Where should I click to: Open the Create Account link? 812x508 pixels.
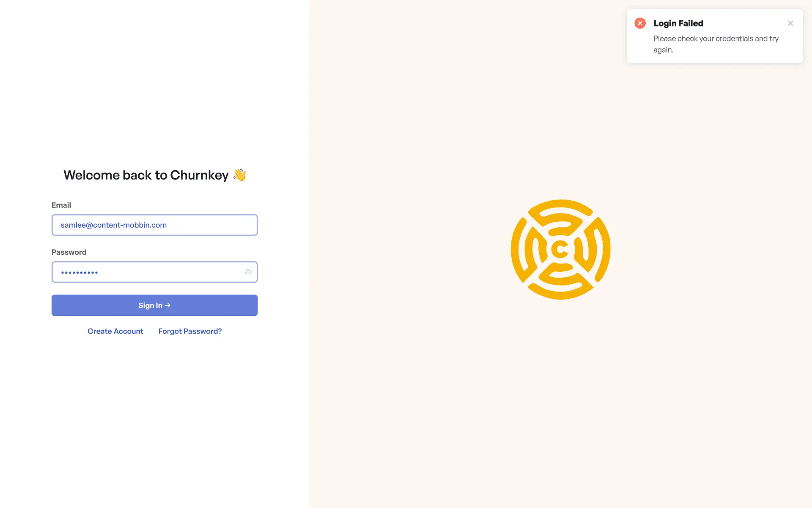(x=115, y=331)
